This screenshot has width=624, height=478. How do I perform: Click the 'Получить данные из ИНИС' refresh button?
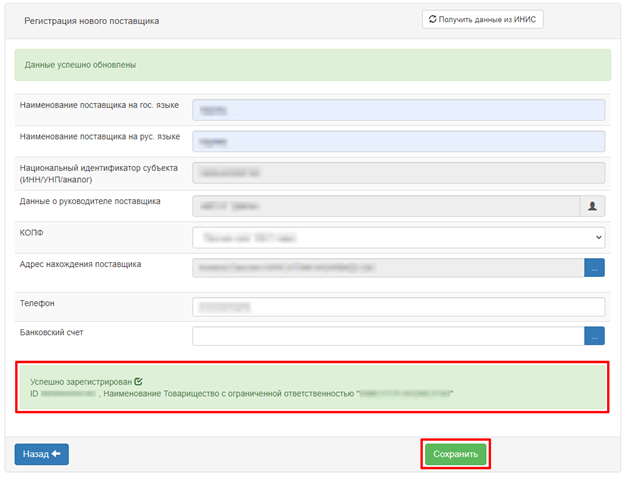[x=482, y=20]
